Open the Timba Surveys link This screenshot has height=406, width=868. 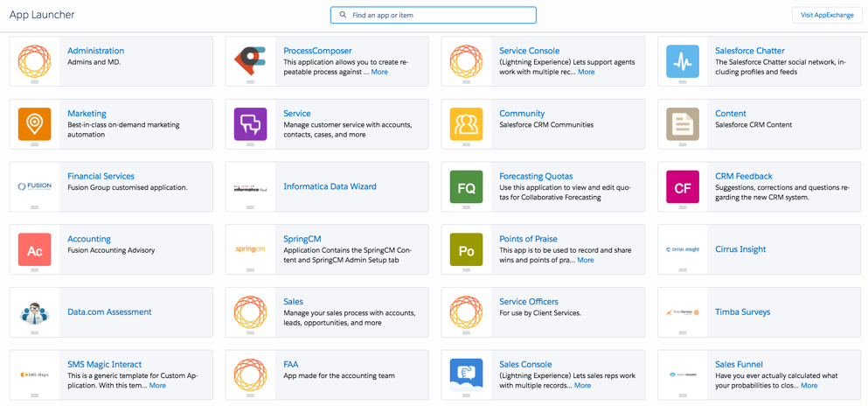click(742, 311)
